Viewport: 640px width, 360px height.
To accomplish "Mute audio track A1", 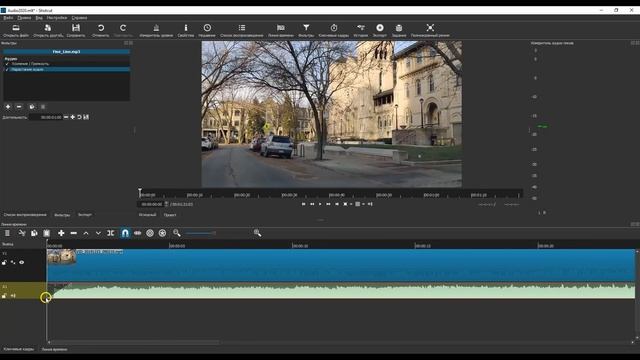I will pos(13,296).
